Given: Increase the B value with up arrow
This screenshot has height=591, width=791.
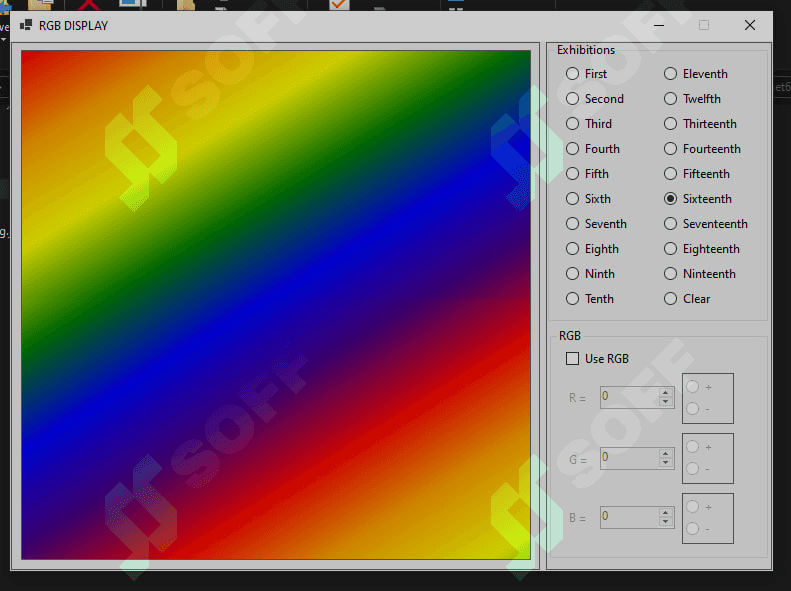Looking at the screenshot, I should tap(666, 513).
